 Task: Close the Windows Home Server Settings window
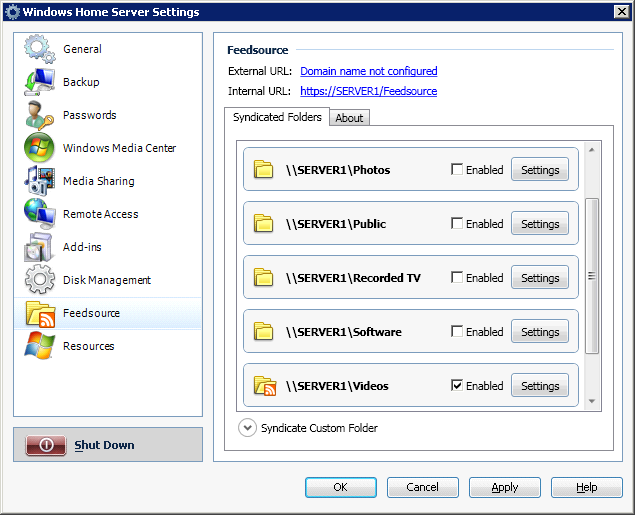pos(622,12)
